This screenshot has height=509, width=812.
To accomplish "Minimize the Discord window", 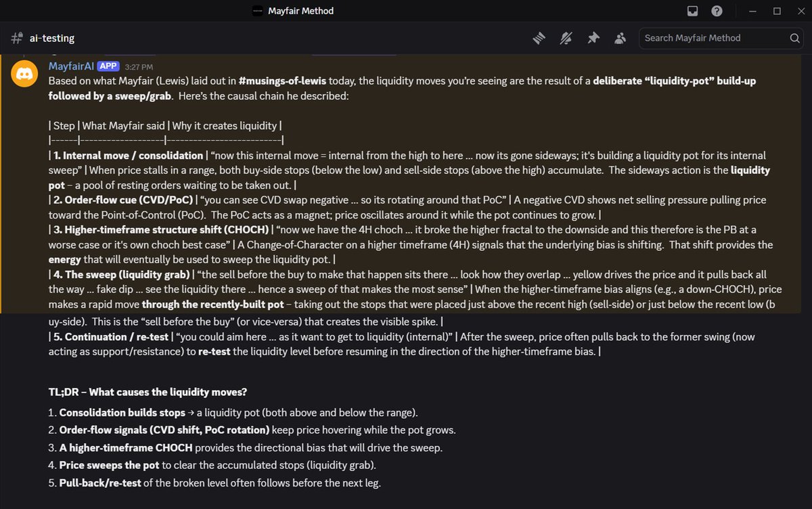I will coord(752,11).
